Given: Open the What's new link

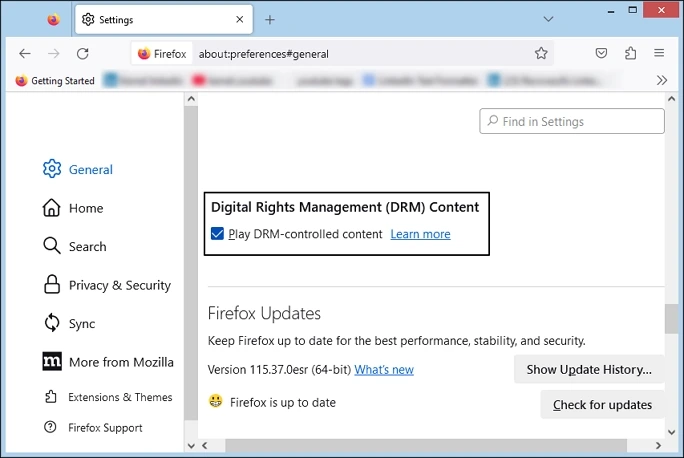Looking at the screenshot, I should [x=384, y=370].
